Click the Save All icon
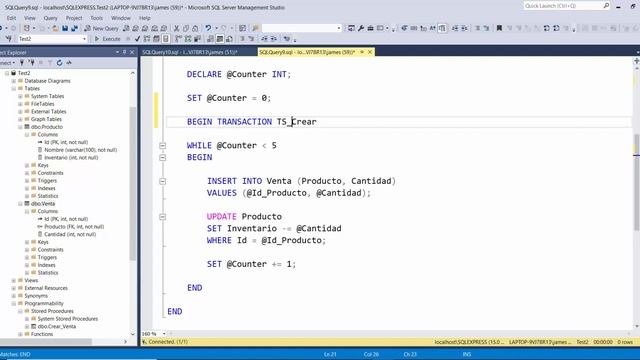Viewport: 640px width, 360px height. point(74,28)
